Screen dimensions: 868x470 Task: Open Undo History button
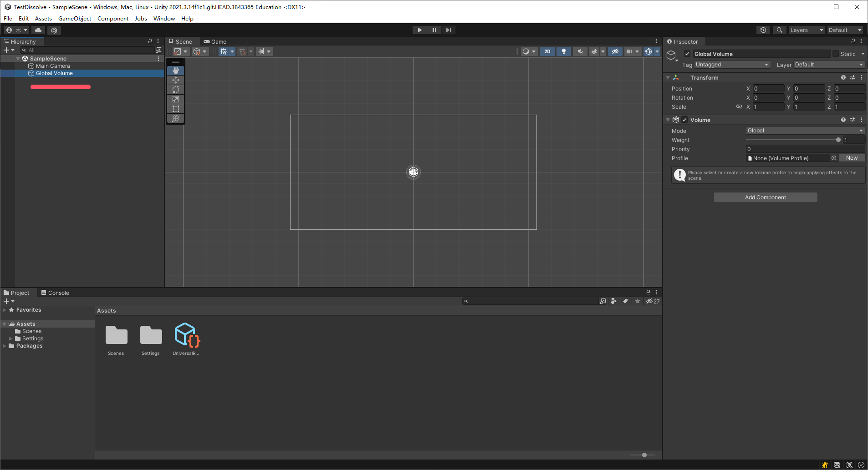[x=763, y=30]
